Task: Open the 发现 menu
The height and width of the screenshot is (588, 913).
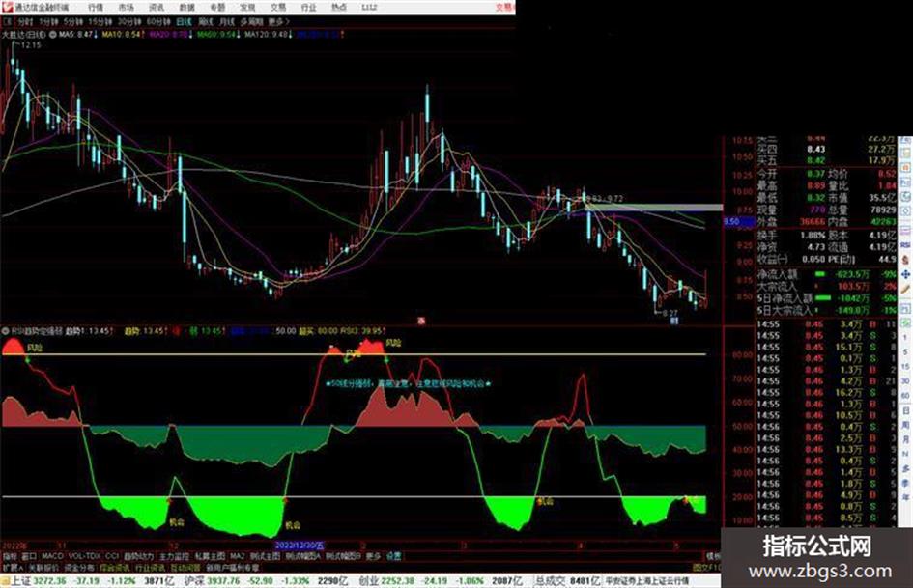Action: pyautogui.click(x=247, y=8)
